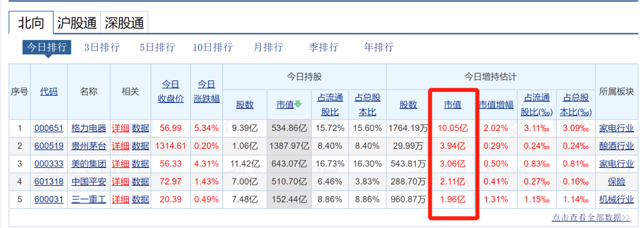644x228 pixels.
Task: Sort by 今日收盘价 column header
Action: point(171,92)
